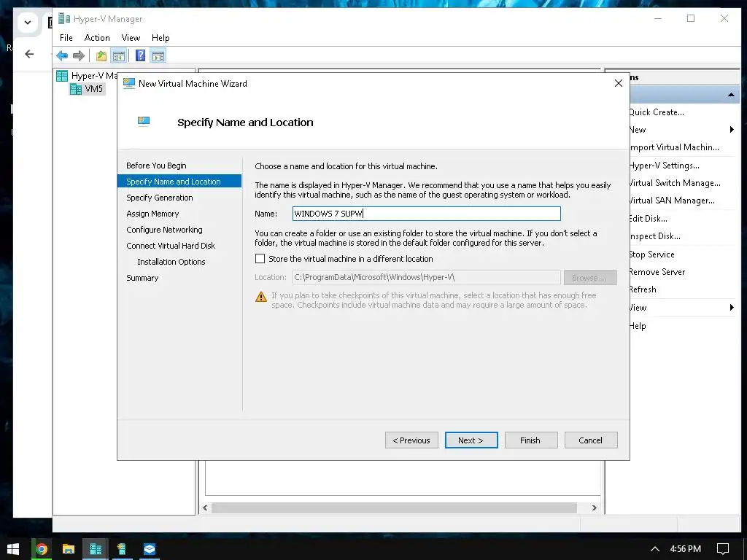Go to Installation Options wizard step
Screen dimensions: 747x560
point(171,262)
